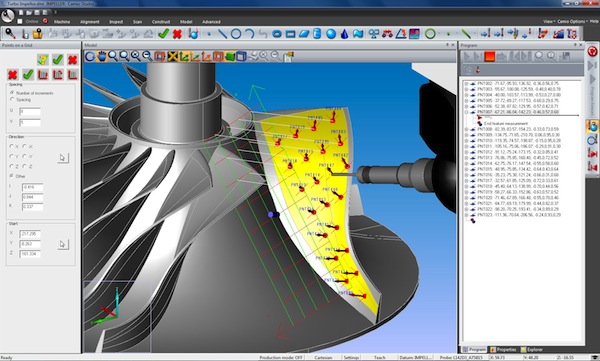Image resolution: width=600 pixels, height=361 pixels.
Task: Toggle the Online checkbox
Action: click(20, 21)
